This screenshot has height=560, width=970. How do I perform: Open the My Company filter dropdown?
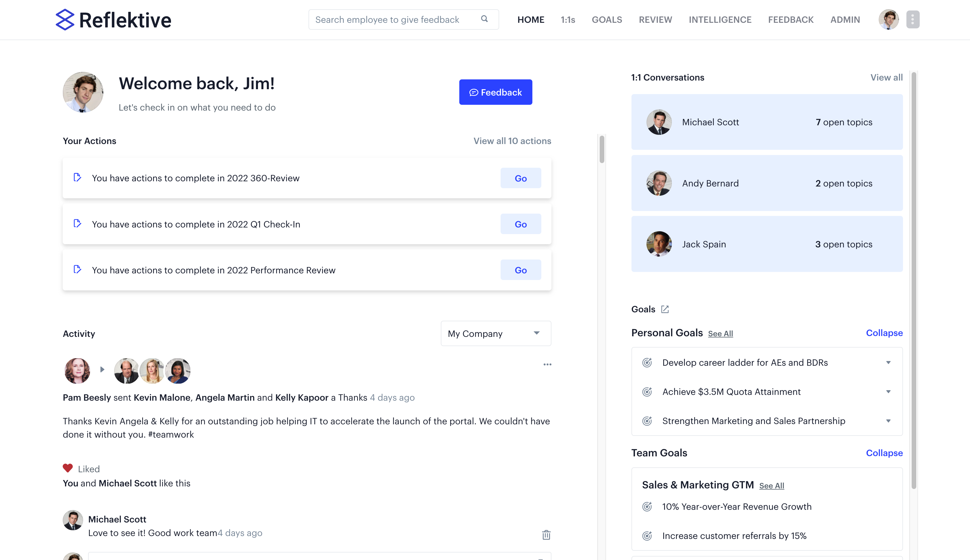pyautogui.click(x=496, y=333)
